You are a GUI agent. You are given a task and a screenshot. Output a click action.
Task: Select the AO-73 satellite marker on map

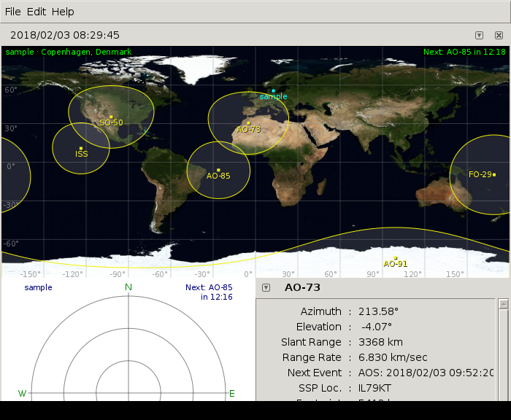pos(248,123)
